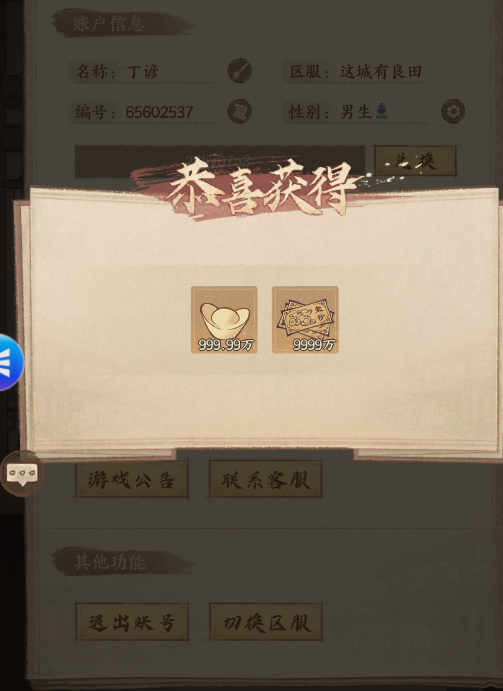Viewport: 503px width, 691px height.
Task: Tap the 恭喜获得 reward banner title
Action: coord(260,187)
